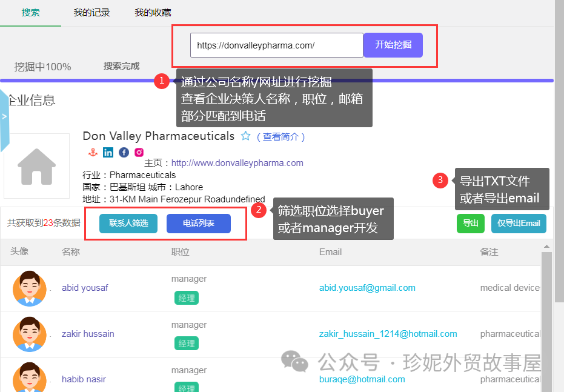The height and width of the screenshot is (392, 564).
Task: Open contact habib nasir
Action: (x=84, y=379)
